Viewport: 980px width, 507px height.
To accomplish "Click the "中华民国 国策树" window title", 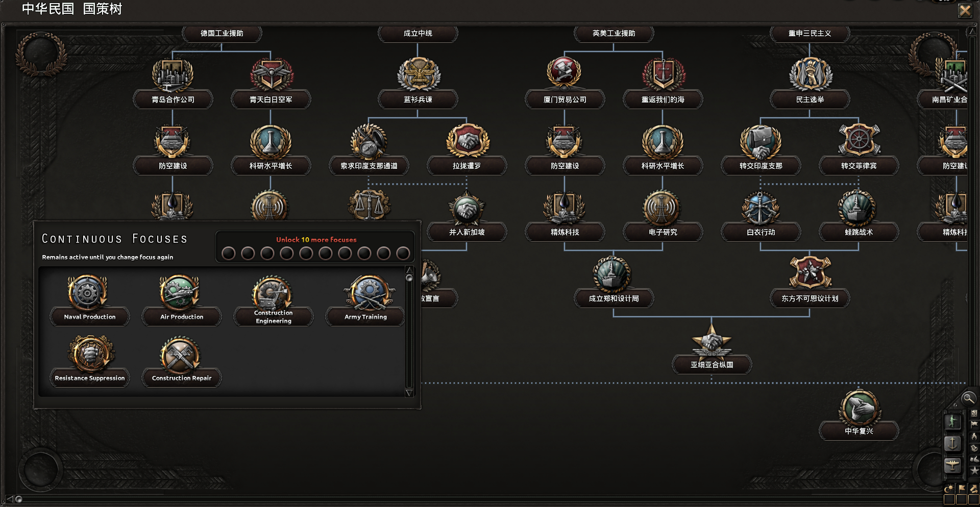I will click(72, 9).
